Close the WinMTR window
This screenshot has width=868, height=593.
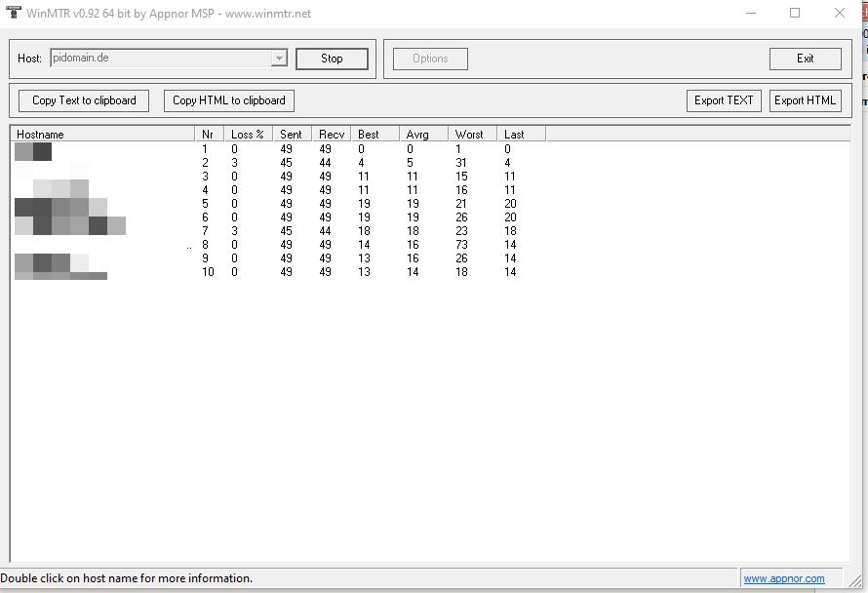click(839, 13)
